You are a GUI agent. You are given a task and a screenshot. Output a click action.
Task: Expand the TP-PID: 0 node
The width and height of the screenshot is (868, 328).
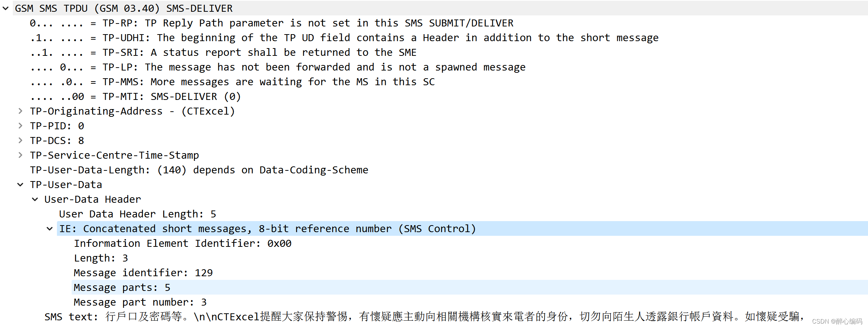click(x=20, y=126)
